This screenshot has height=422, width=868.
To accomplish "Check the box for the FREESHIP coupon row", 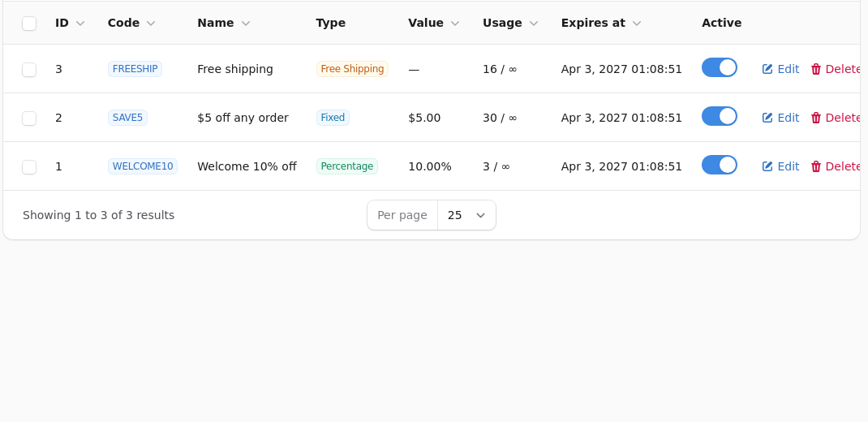I will pos(29,70).
